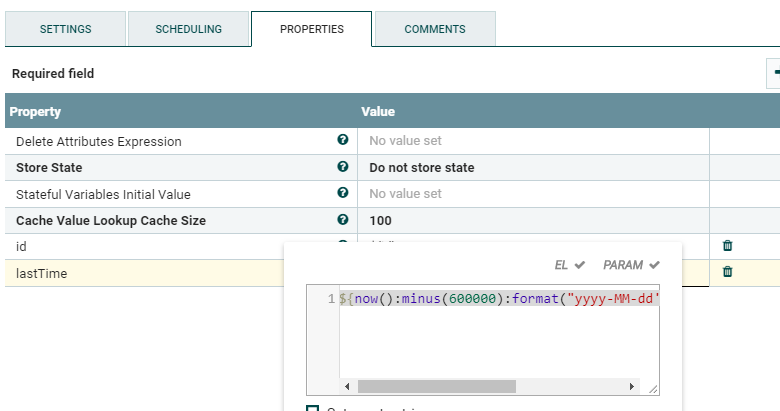Select the PROPERTIES tab
This screenshot has width=780, height=411.
point(312,29)
